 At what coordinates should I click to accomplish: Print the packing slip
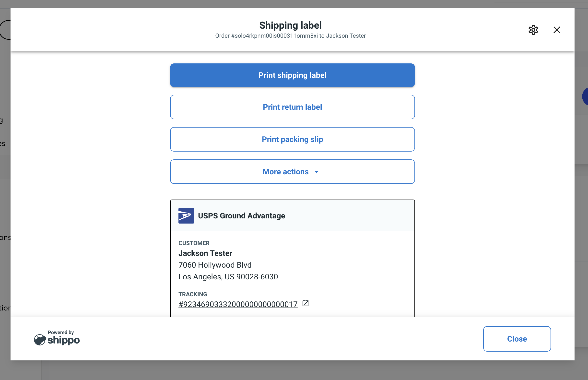[x=292, y=139]
